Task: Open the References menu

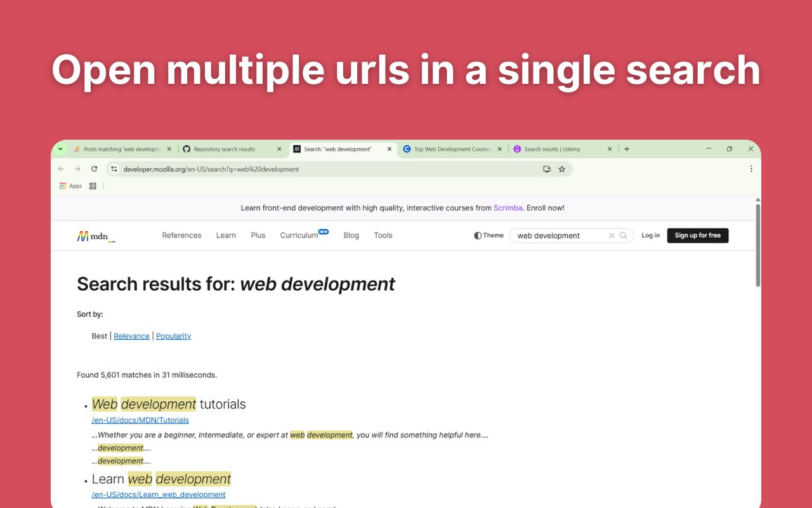Action: (x=181, y=236)
